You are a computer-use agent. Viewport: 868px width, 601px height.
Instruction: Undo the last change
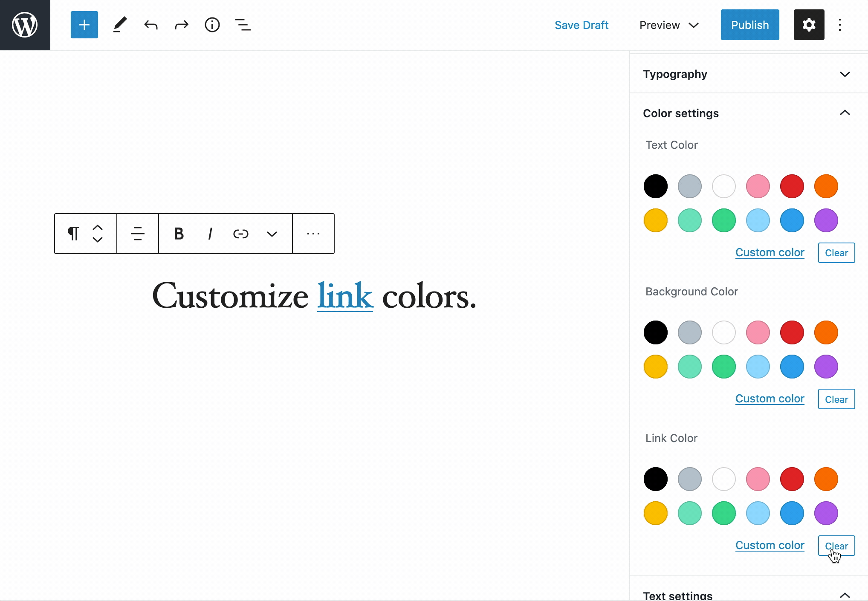[151, 25]
